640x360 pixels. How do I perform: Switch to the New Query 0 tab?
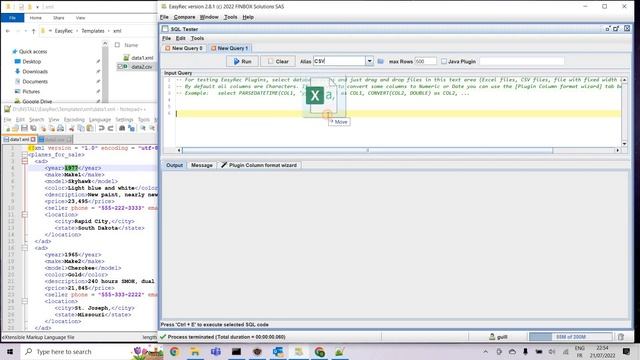pos(184,48)
